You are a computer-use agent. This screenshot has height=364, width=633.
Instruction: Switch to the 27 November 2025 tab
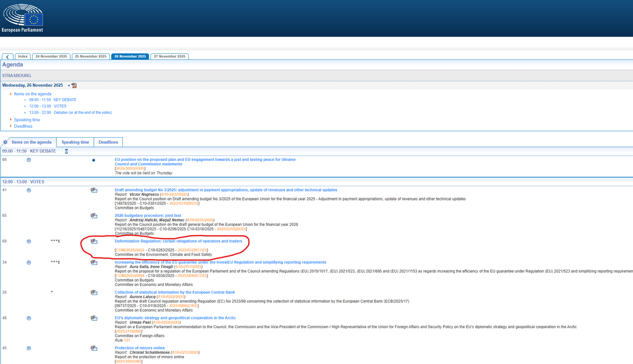(169, 56)
